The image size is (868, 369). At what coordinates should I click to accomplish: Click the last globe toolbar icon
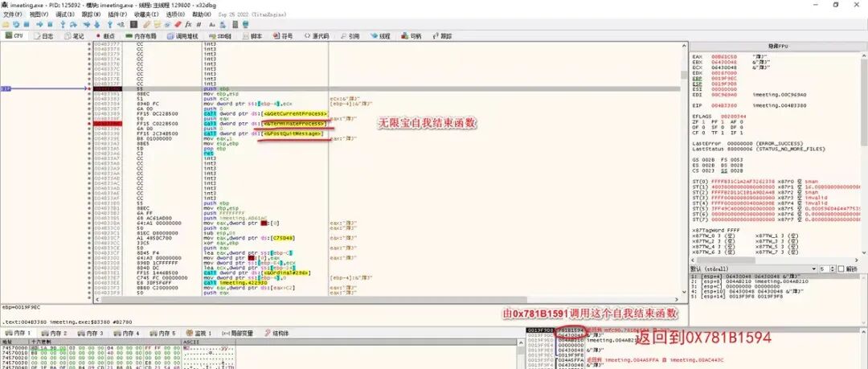(x=245, y=24)
